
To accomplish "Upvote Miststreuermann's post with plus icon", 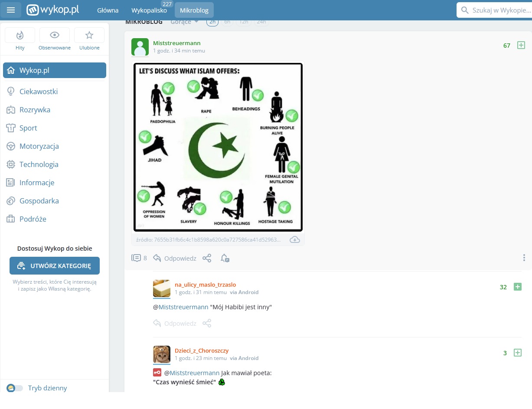I will point(521,45).
